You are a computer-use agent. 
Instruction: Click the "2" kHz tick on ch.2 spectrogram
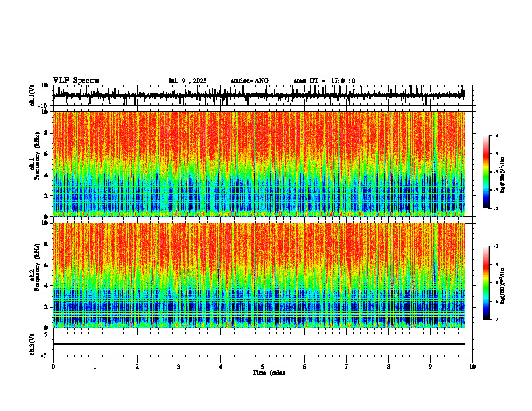(x=47, y=307)
